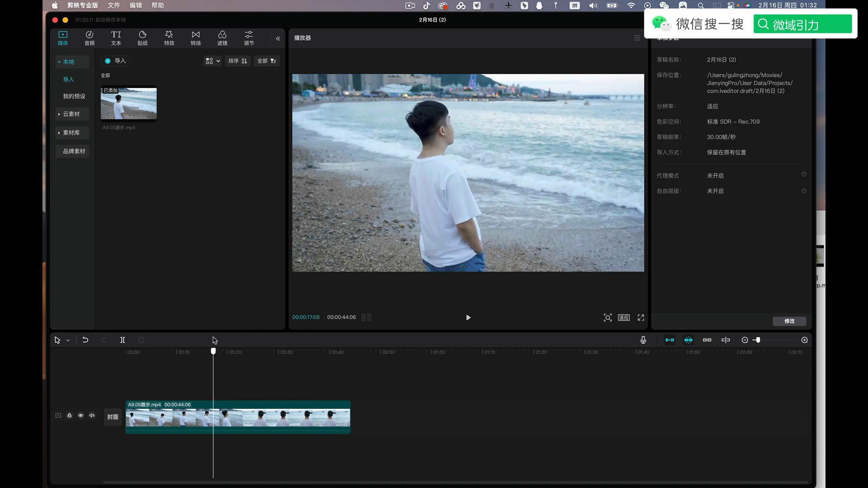This screenshot has width=868, height=488.
Task: Zoom in the timeline
Action: tap(805, 340)
